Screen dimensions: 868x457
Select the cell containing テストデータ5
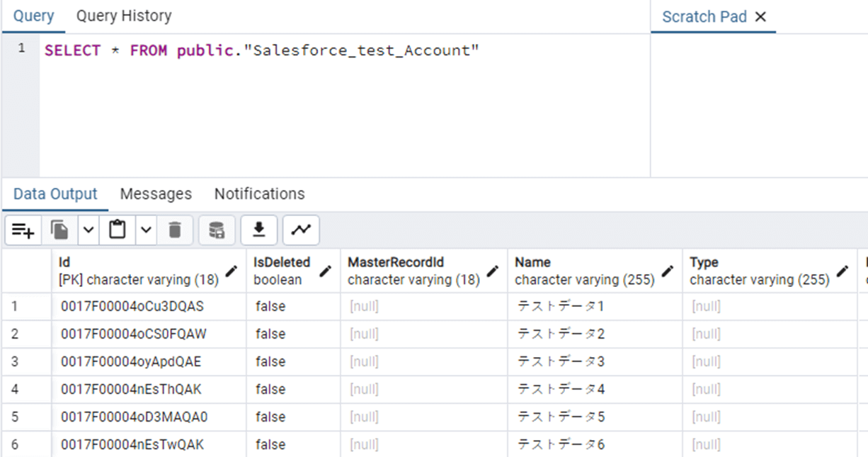coord(561,417)
